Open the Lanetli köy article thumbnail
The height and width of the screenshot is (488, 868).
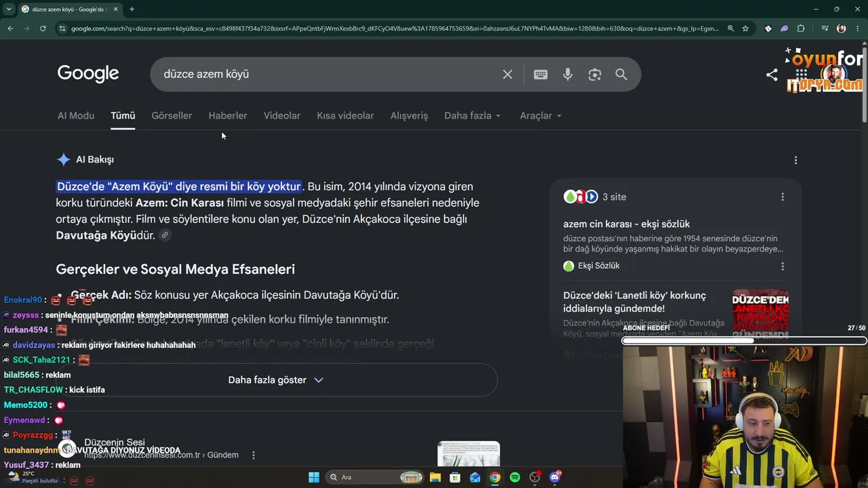pos(760,314)
